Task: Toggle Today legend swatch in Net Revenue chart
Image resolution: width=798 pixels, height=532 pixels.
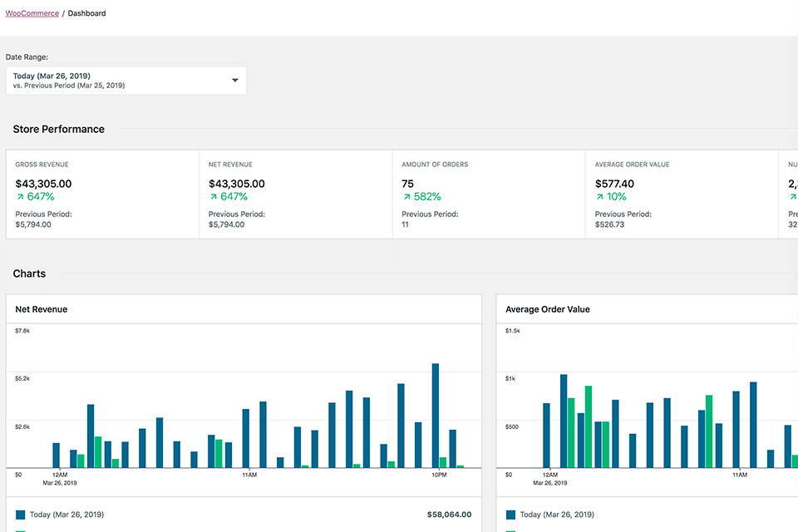Action: (x=21, y=515)
